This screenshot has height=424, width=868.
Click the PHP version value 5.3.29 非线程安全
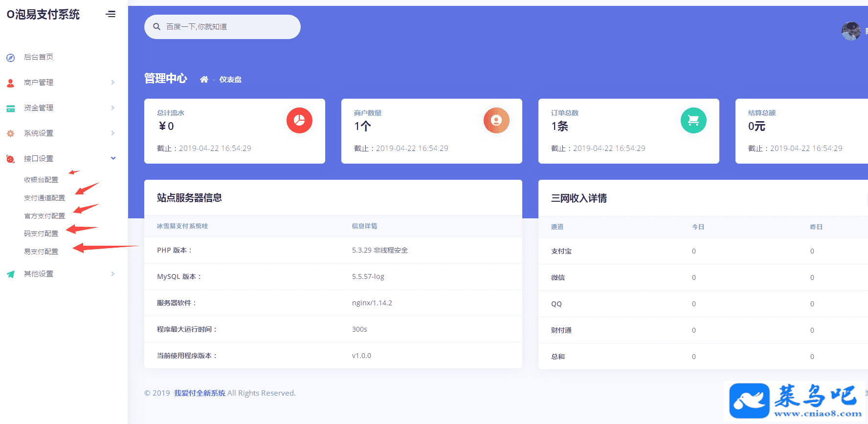380,250
